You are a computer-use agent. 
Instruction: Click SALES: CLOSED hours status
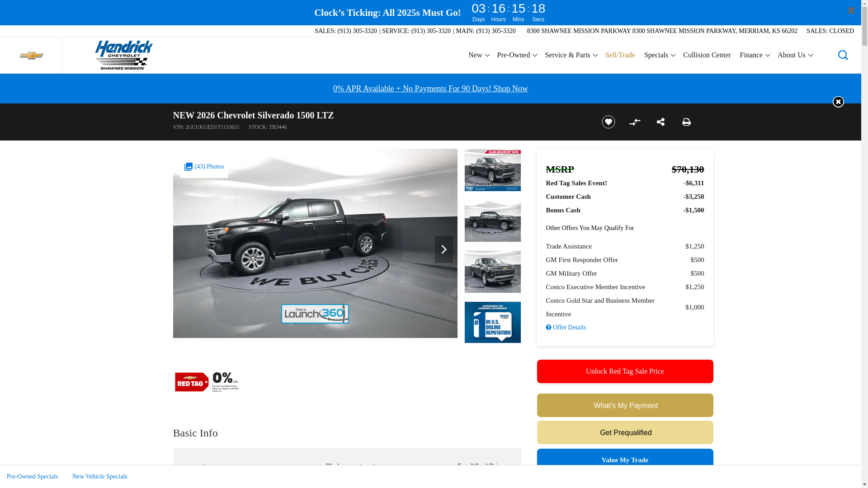(830, 31)
